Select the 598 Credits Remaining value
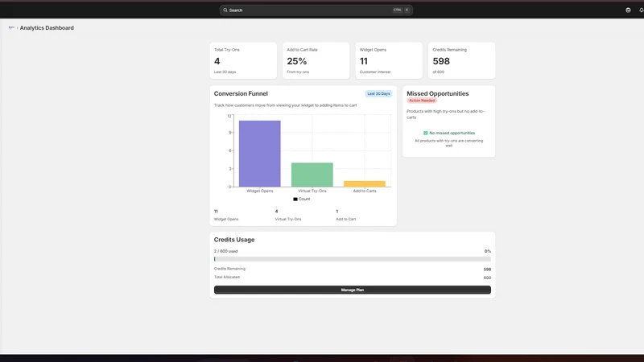The height and width of the screenshot is (362, 644). [441, 61]
